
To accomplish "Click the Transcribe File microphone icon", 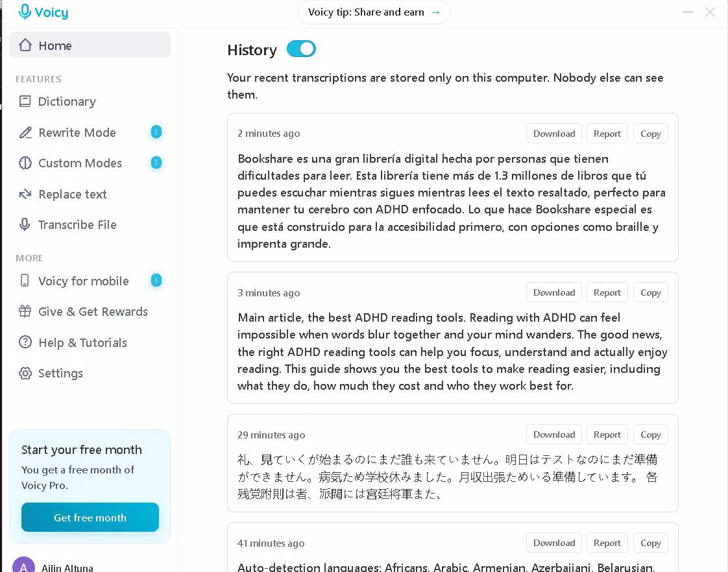I will click(25, 224).
